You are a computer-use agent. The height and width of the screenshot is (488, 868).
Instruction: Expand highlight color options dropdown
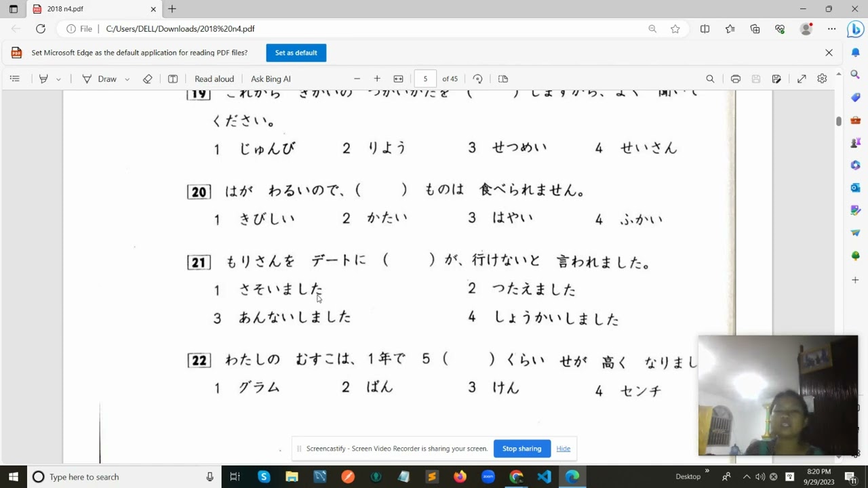coord(58,79)
